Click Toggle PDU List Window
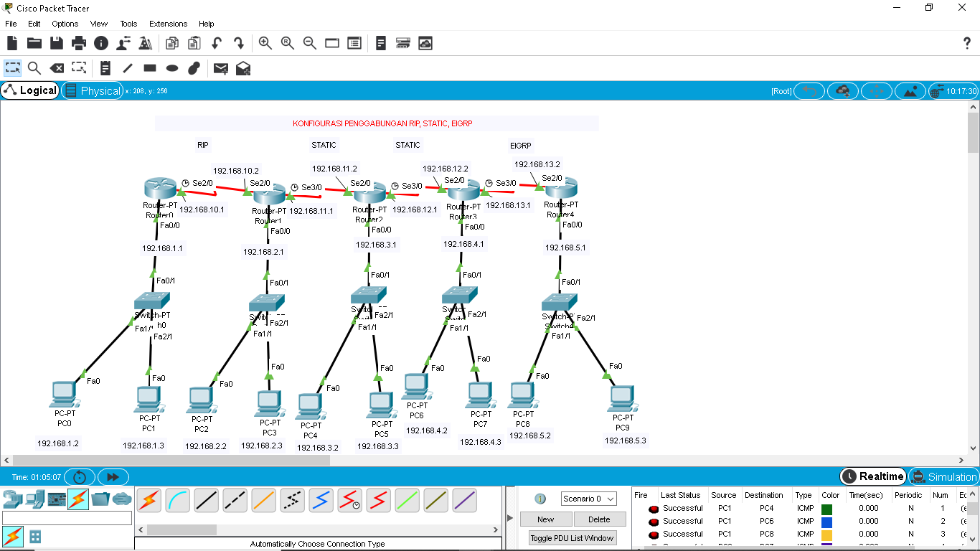The height and width of the screenshot is (551, 980). click(573, 537)
